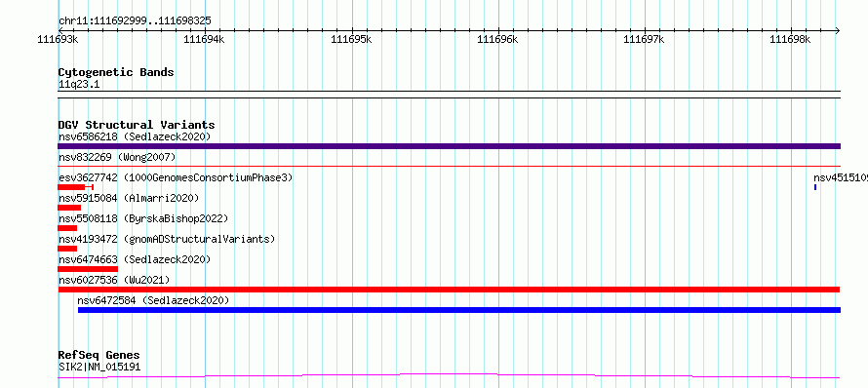This screenshot has height=388, width=868.
Task: Open the SIK2|NM_015191 gene label
Action: click(x=99, y=367)
